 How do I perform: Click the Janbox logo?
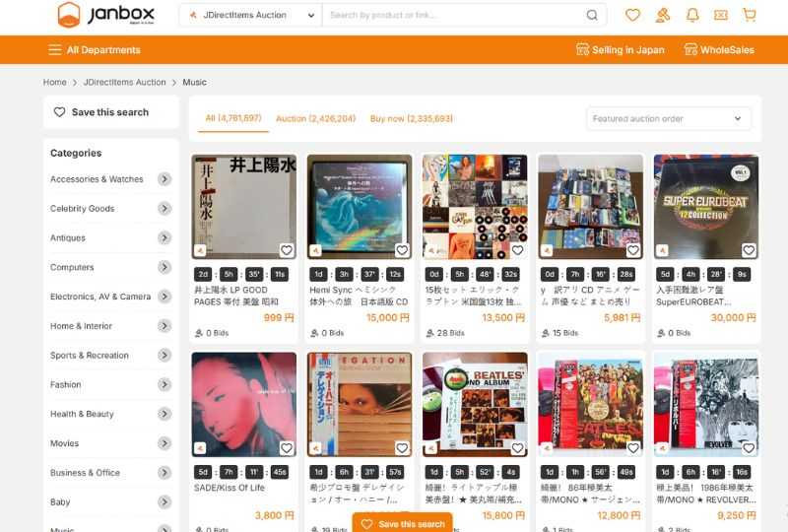coord(107,15)
